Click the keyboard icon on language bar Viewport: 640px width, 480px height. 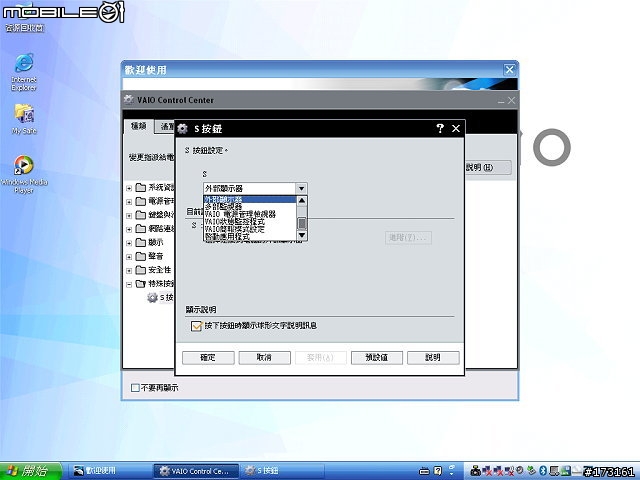pos(424,471)
